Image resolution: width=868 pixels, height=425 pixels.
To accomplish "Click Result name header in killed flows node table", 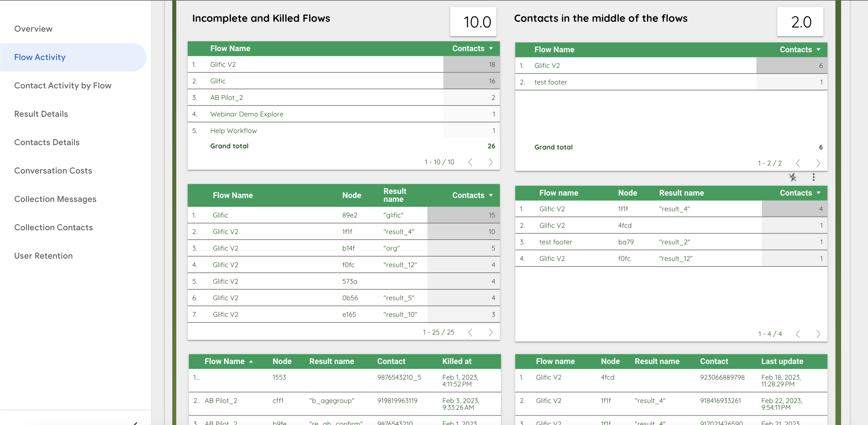I will 395,195.
